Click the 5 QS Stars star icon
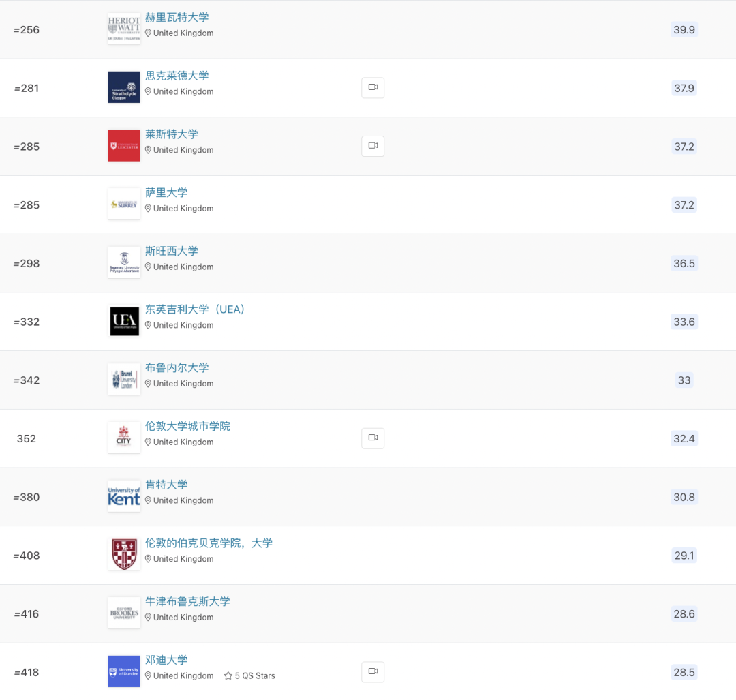The width and height of the screenshot is (736, 700). coord(228,675)
